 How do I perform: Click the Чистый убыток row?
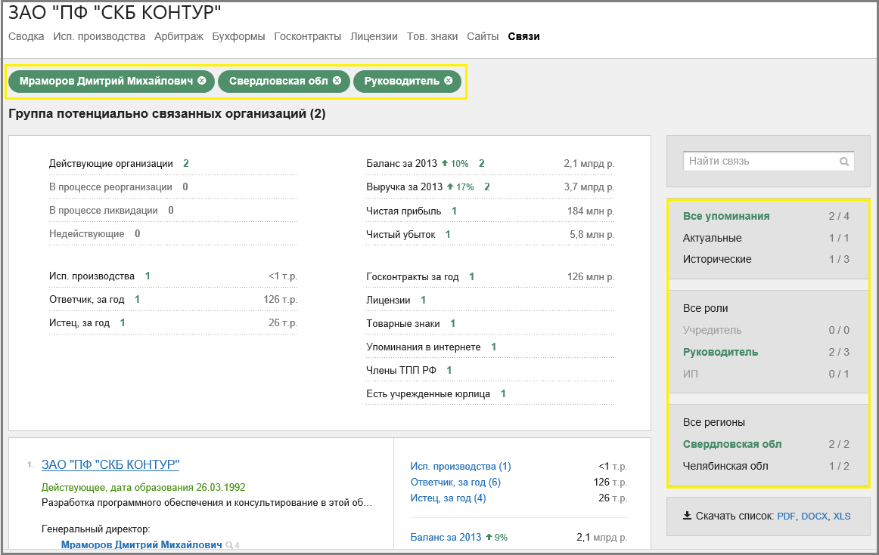(490, 234)
